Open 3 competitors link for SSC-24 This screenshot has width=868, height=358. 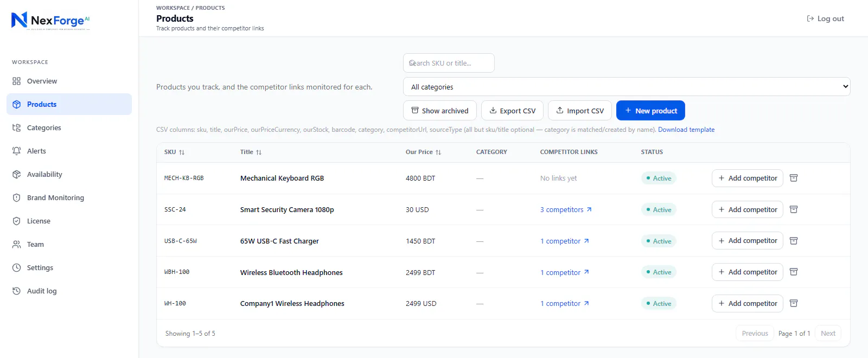click(x=566, y=209)
